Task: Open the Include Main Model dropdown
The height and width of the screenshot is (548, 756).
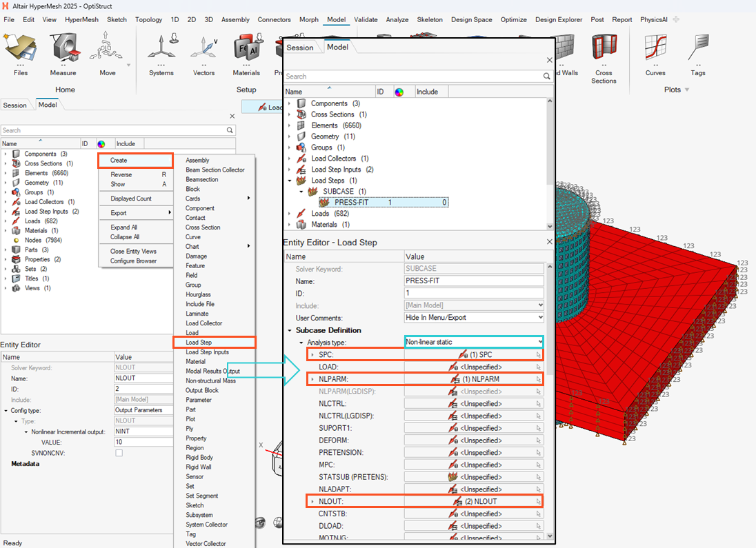Action: tap(541, 305)
